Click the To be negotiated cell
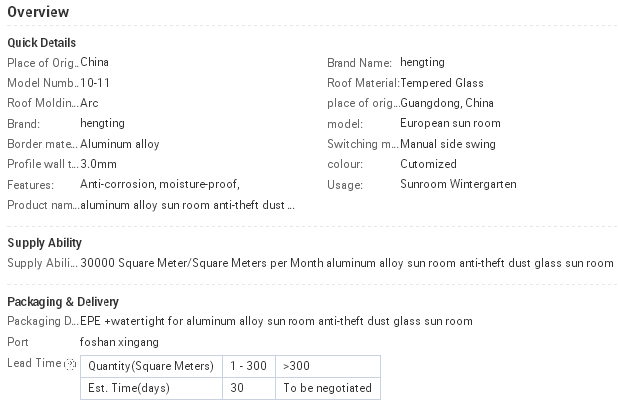 click(x=328, y=388)
